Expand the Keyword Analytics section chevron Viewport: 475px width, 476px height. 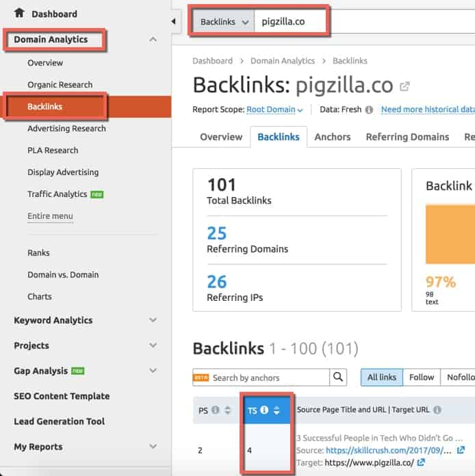(153, 320)
